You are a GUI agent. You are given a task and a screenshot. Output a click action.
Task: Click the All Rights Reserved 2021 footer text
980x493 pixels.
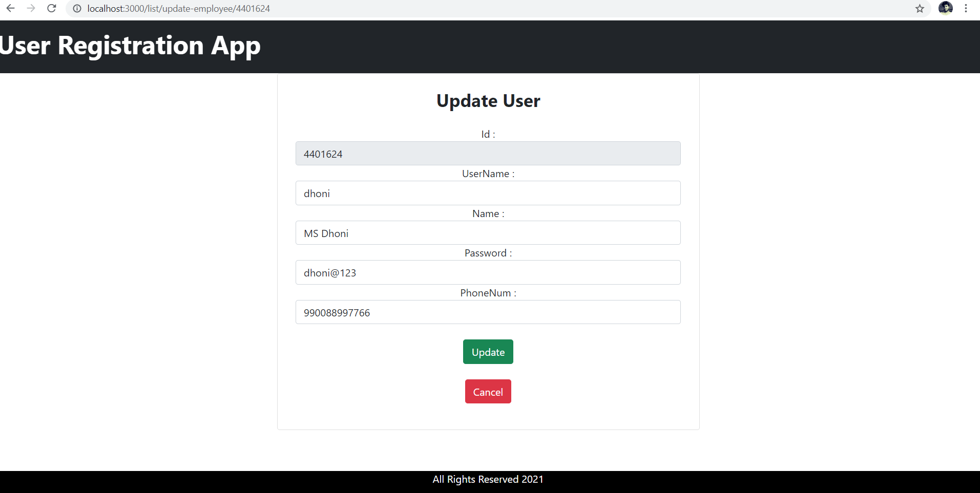tap(488, 479)
